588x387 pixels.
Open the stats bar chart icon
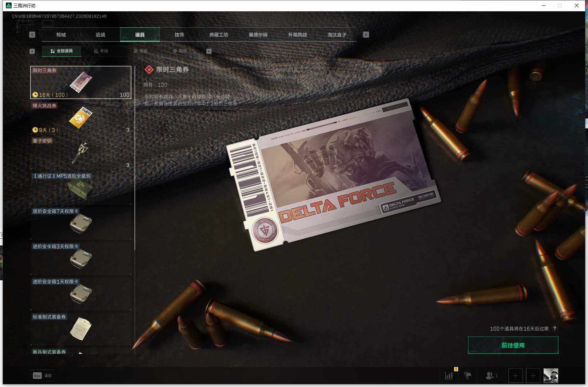449,375
